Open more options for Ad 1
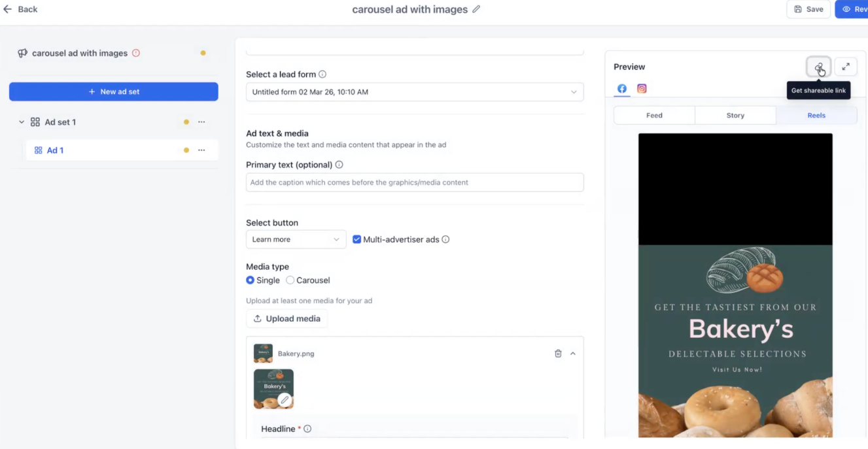Image resolution: width=868 pixels, height=449 pixels. pyautogui.click(x=201, y=150)
